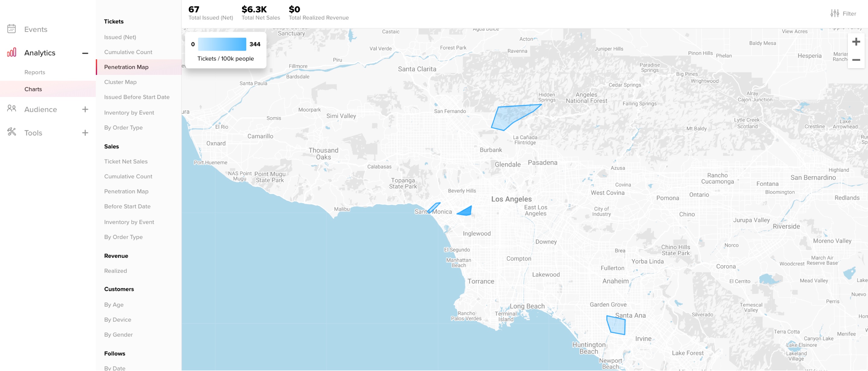Click the $0 Total Realized Revenue stat
The image size is (868, 371).
319,13
